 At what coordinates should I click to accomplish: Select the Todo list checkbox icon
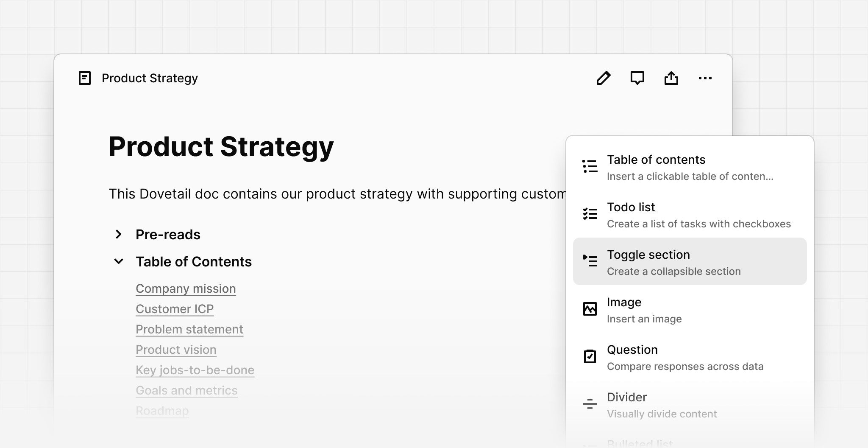[590, 214]
